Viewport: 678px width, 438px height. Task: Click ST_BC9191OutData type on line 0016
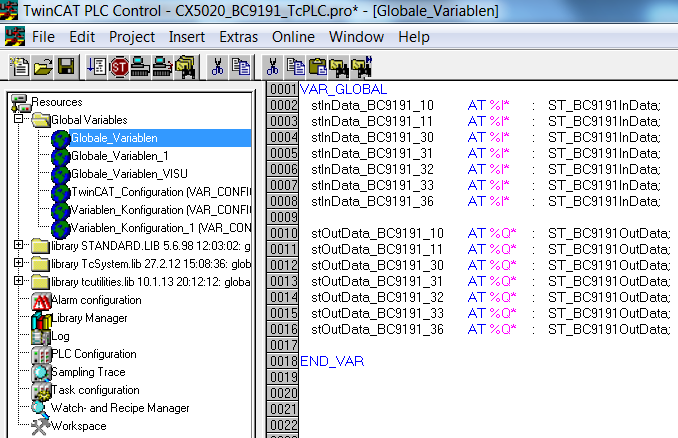pyautogui.click(x=609, y=329)
